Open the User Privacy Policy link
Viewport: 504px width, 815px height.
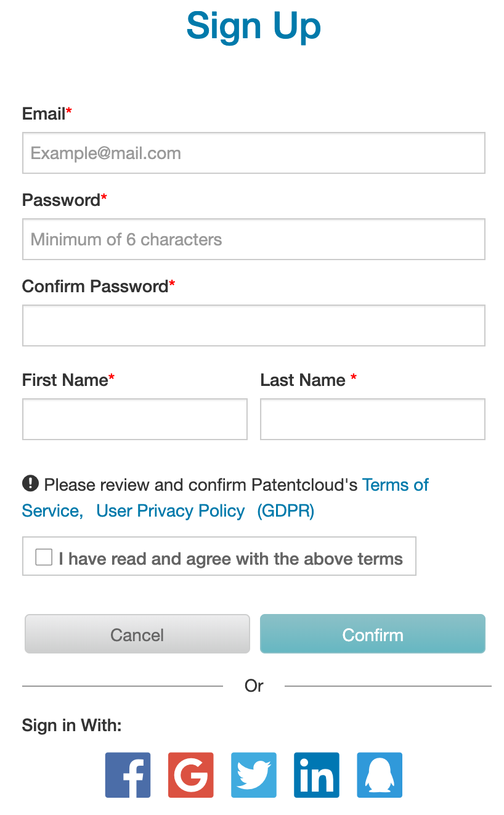[171, 511]
